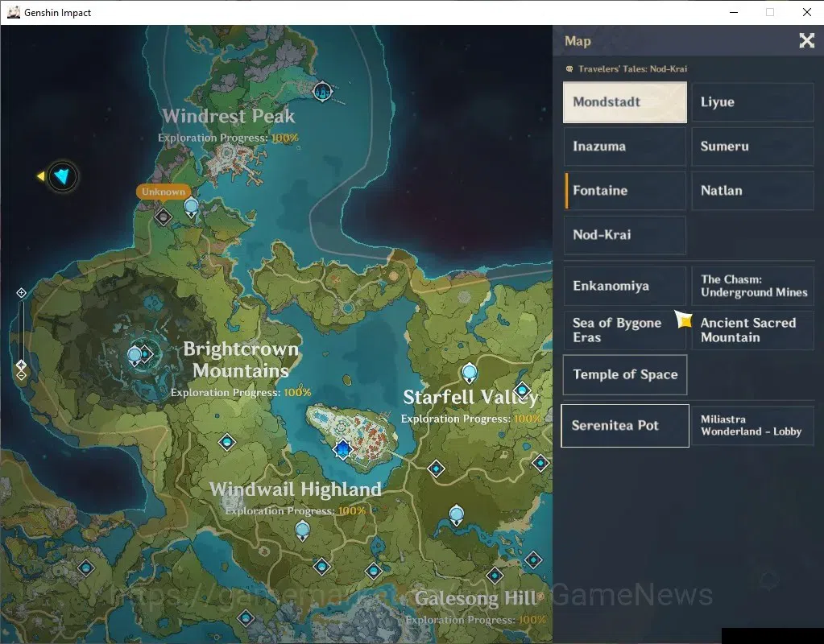Switch map to Inazuma region
The image size is (824, 644).
(625, 146)
